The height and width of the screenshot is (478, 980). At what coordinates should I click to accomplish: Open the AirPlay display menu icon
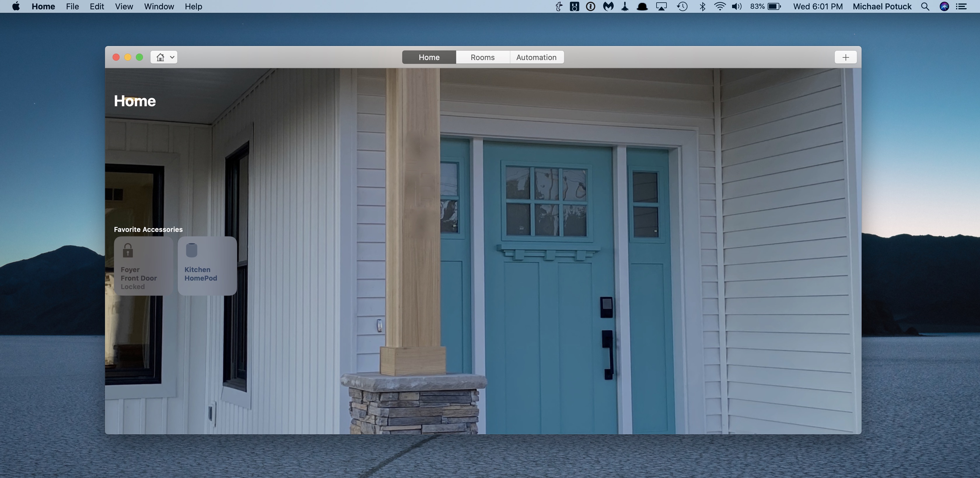(x=661, y=6)
